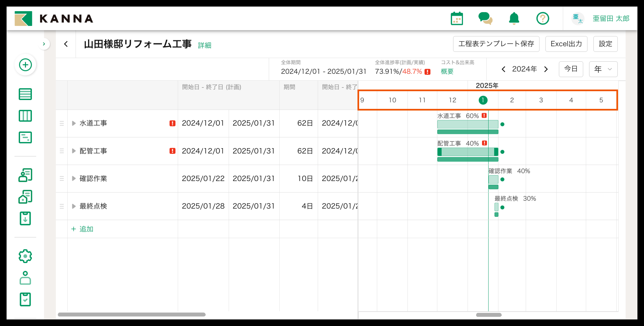Expand the 確認作業 task row
The image size is (644, 326).
coord(74,178)
